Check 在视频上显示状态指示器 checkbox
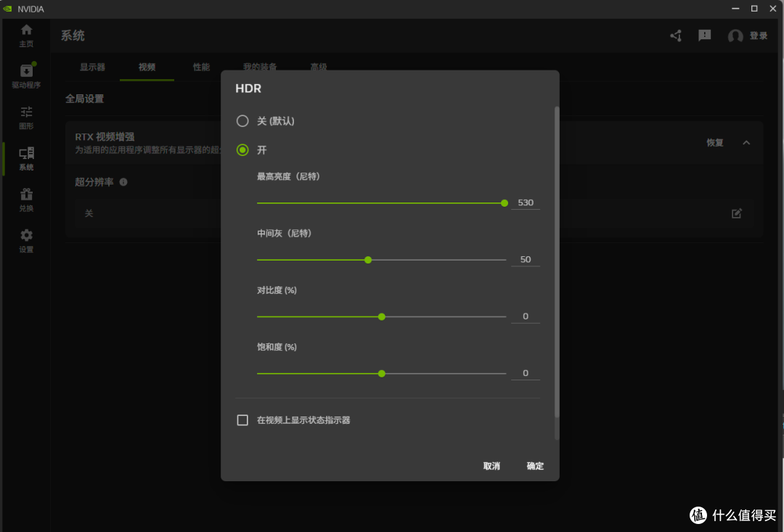784x532 pixels. click(x=242, y=420)
